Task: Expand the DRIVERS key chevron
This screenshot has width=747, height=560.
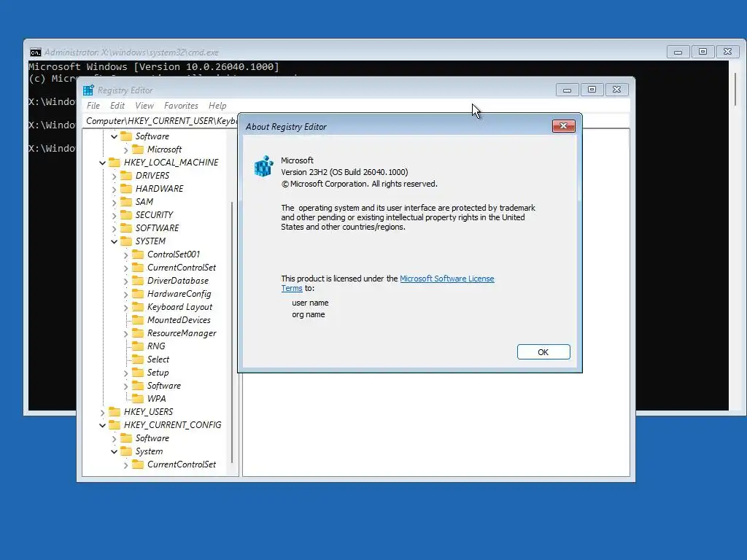Action: click(x=115, y=176)
